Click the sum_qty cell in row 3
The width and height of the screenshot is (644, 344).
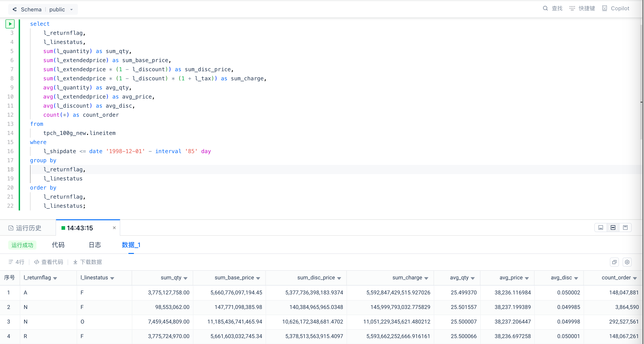169,321
